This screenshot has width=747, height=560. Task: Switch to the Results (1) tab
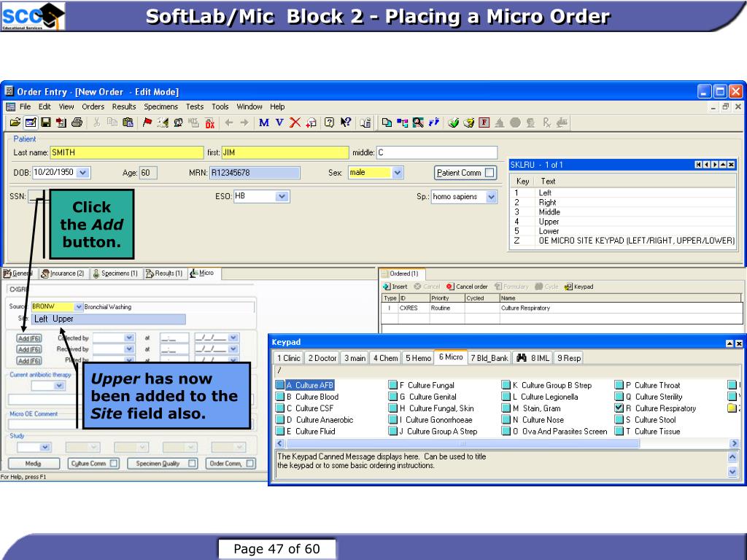point(164,273)
